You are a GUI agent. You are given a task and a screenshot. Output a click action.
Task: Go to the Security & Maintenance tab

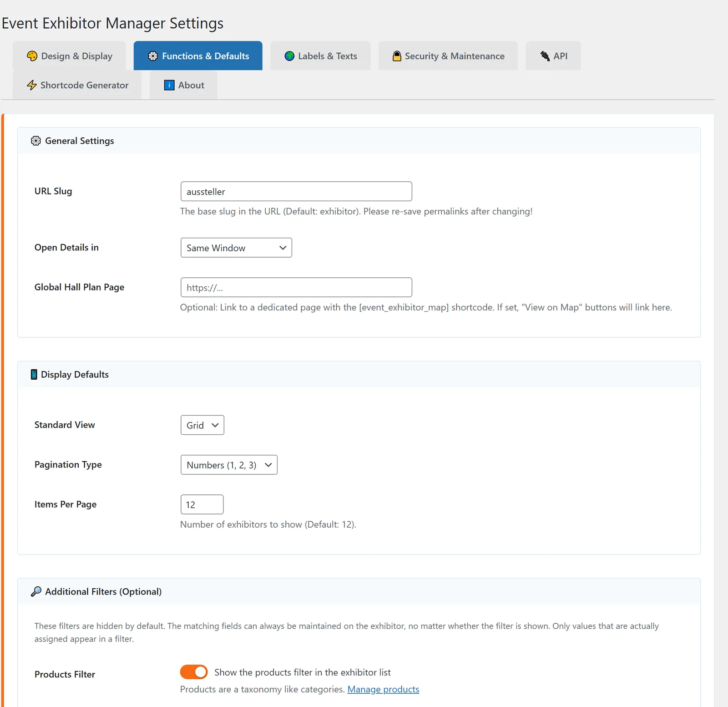448,56
